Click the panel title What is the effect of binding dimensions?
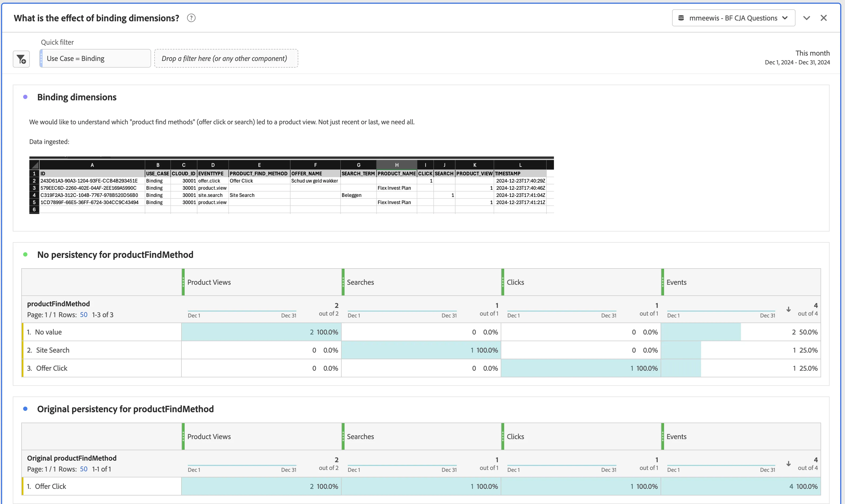Image resolution: width=845 pixels, height=504 pixels. point(96,18)
